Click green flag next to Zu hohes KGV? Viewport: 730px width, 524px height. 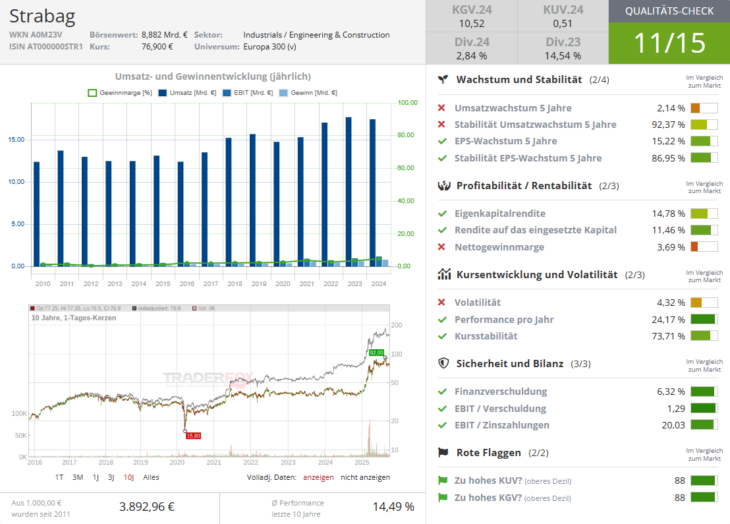click(443, 497)
